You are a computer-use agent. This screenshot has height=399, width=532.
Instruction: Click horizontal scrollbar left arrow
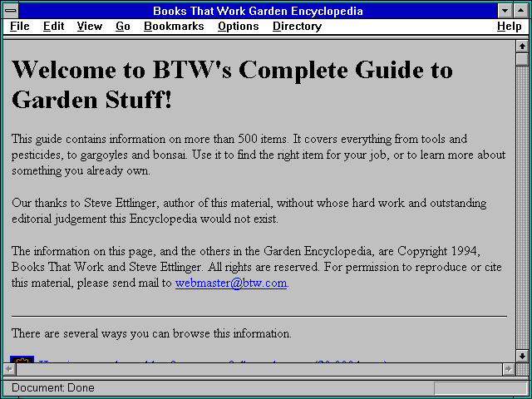pos(10,369)
